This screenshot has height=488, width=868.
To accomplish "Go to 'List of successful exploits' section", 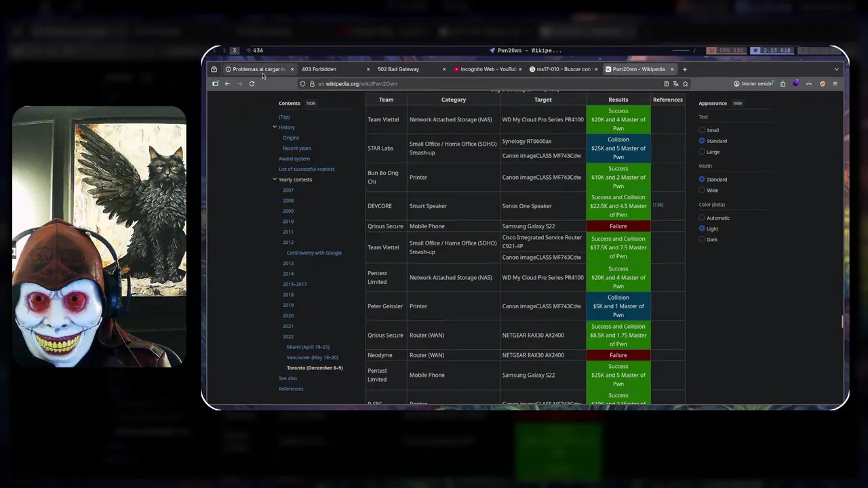I will click(307, 169).
